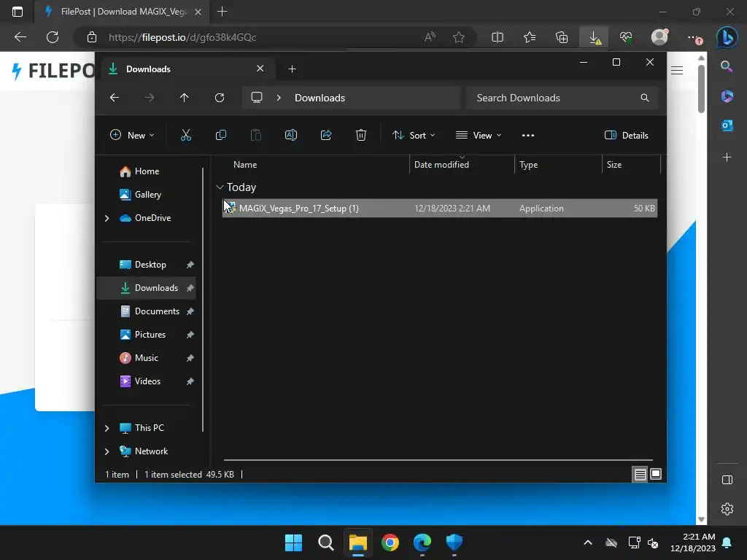Click the PC icon in Explorer address bar

point(257,98)
